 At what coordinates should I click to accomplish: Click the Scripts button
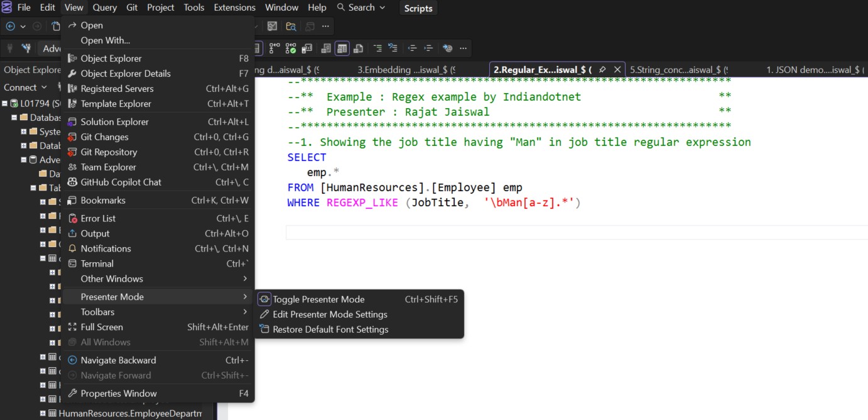[x=418, y=8]
